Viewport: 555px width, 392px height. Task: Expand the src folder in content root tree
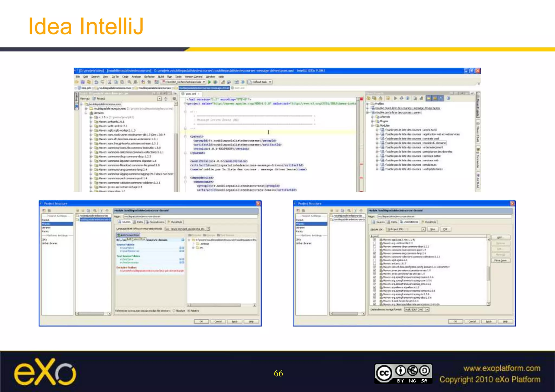tap(193, 247)
